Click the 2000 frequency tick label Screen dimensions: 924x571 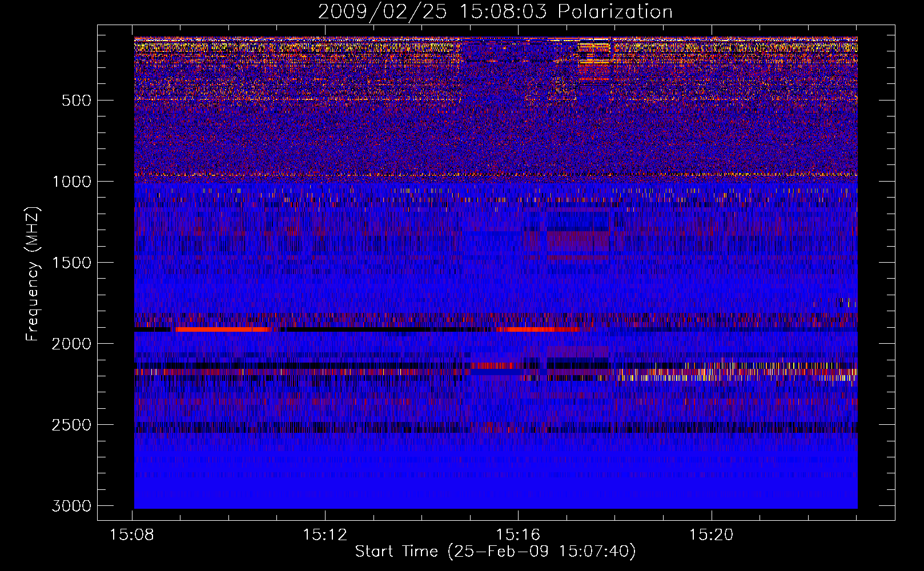pos(71,344)
